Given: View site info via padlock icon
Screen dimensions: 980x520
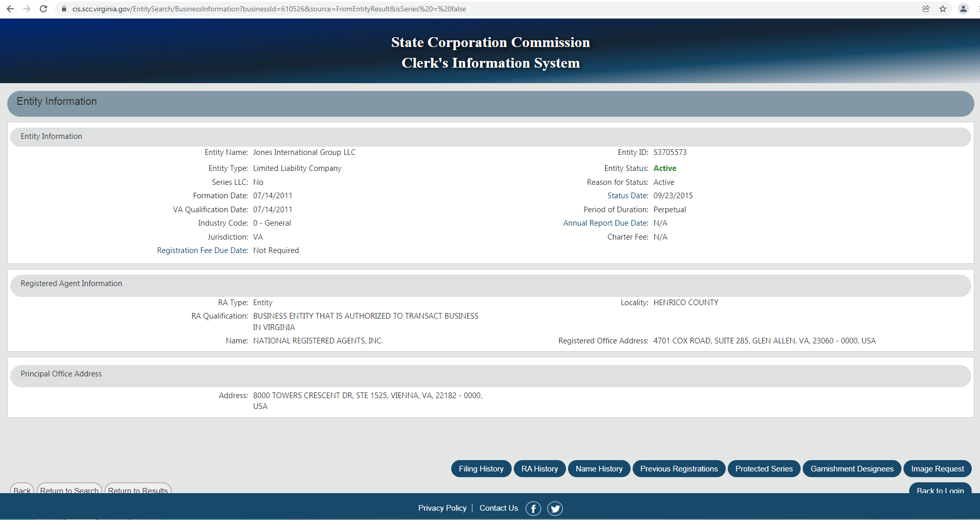Looking at the screenshot, I should tap(64, 9).
